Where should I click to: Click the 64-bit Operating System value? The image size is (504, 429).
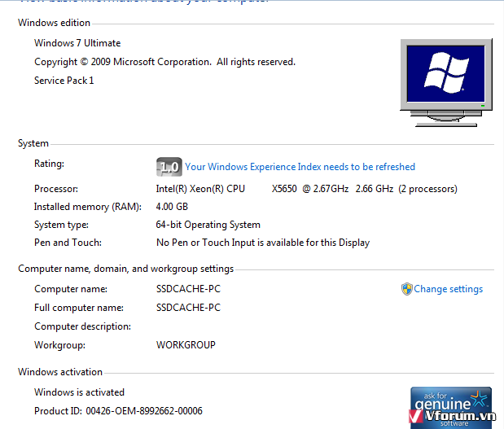[x=208, y=225]
